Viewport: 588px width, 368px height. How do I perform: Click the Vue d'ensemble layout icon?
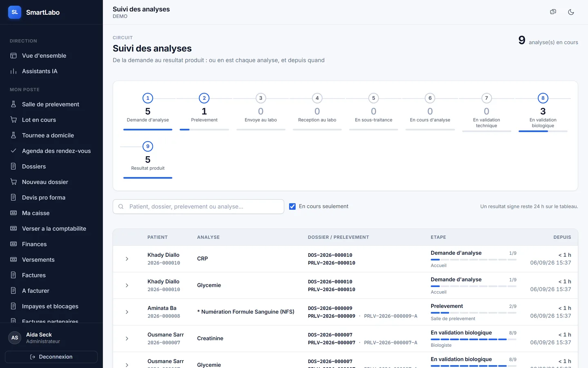click(x=13, y=56)
